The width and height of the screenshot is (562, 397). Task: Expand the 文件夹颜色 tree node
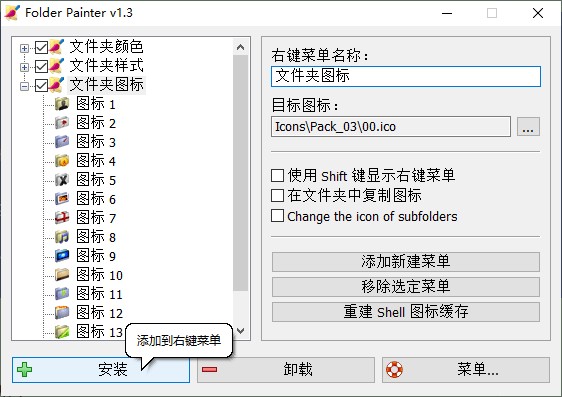tap(24, 48)
